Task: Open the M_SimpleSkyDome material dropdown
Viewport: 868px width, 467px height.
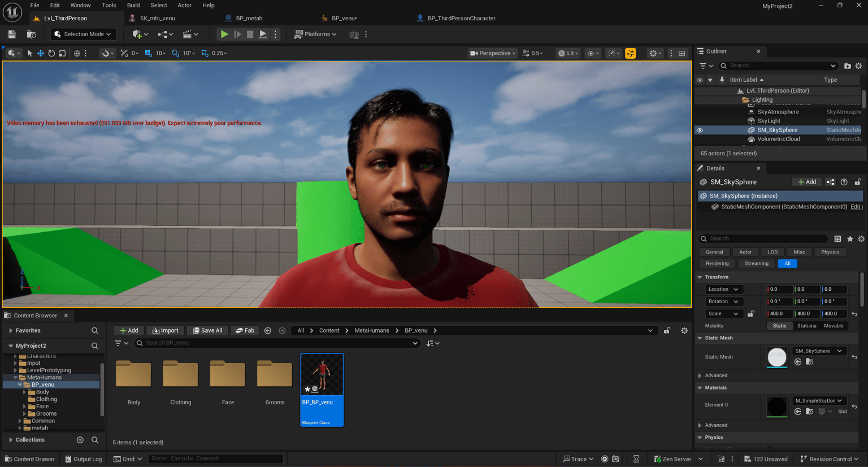Action: point(819,401)
